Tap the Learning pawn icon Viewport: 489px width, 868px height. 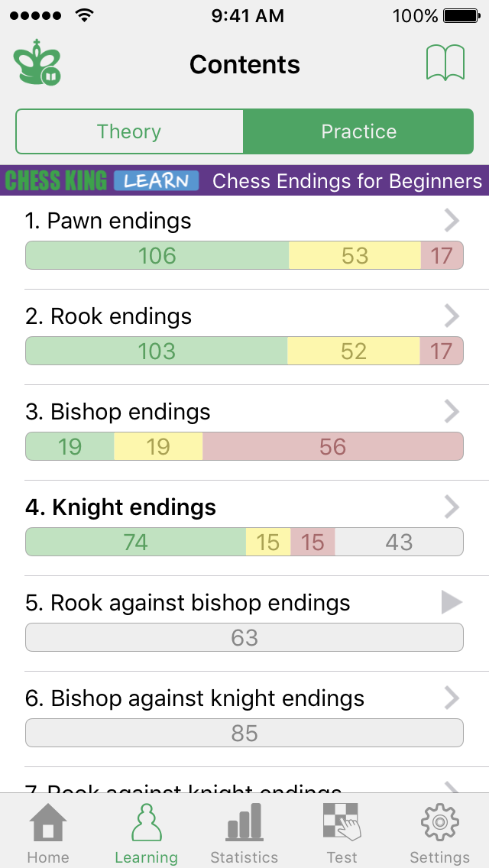pyautogui.click(x=146, y=824)
